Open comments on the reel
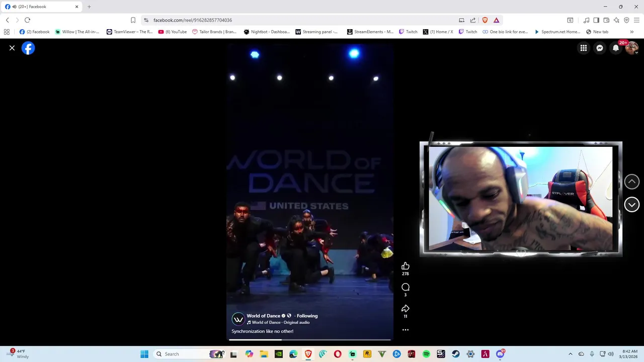 coord(406,287)
